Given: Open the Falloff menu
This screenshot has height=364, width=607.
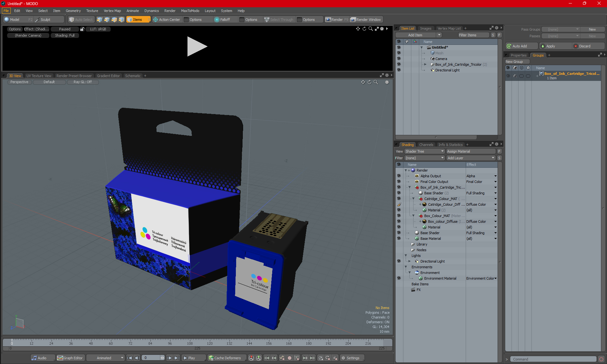Looking at the screenshot, I should coord(225,20).
